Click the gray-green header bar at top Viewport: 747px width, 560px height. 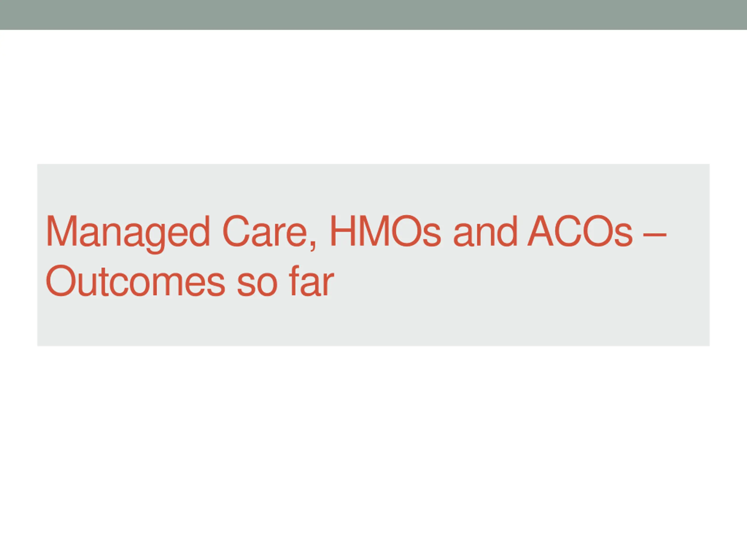(373, 15)
